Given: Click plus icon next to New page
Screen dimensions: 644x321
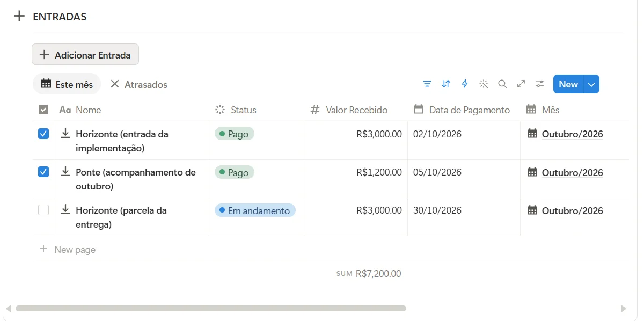Looking at the screenshot, I should [43, 249].
